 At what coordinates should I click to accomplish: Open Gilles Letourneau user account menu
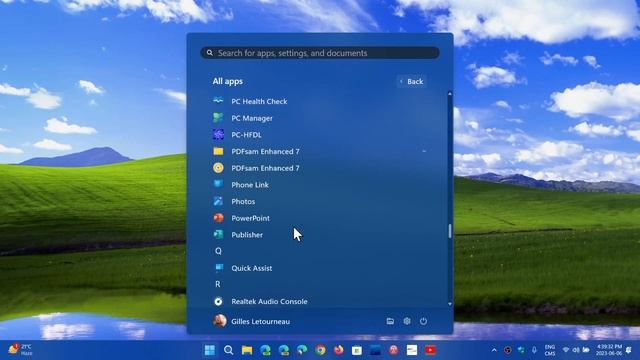[251, 321]
